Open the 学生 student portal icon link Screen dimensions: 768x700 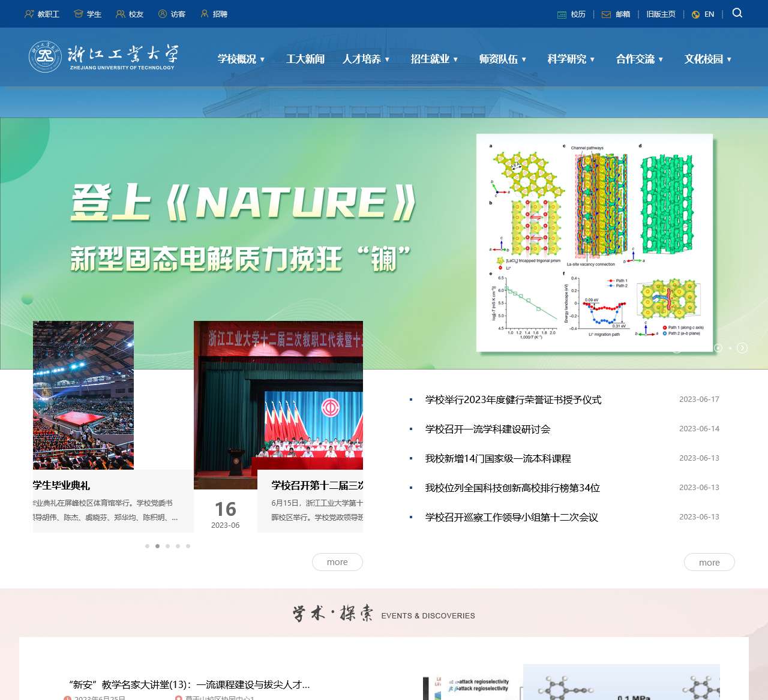pos(88,14)
